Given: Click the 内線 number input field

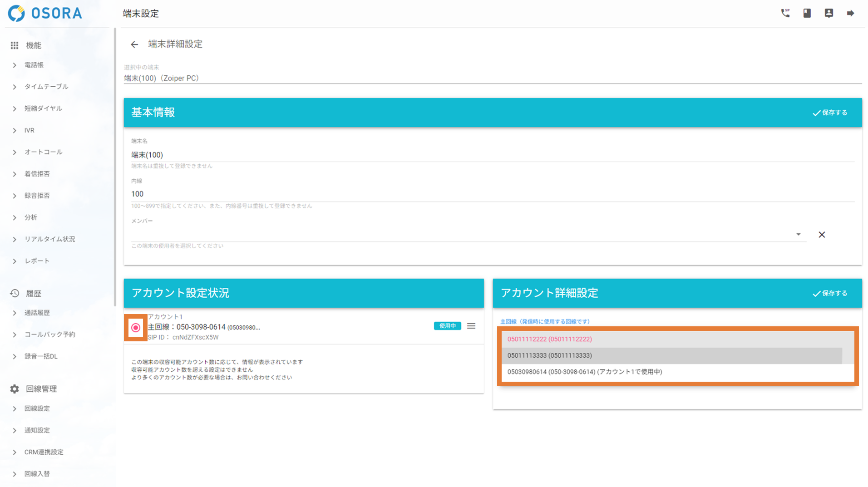Looking at the screenshot, I should [492, 194].
